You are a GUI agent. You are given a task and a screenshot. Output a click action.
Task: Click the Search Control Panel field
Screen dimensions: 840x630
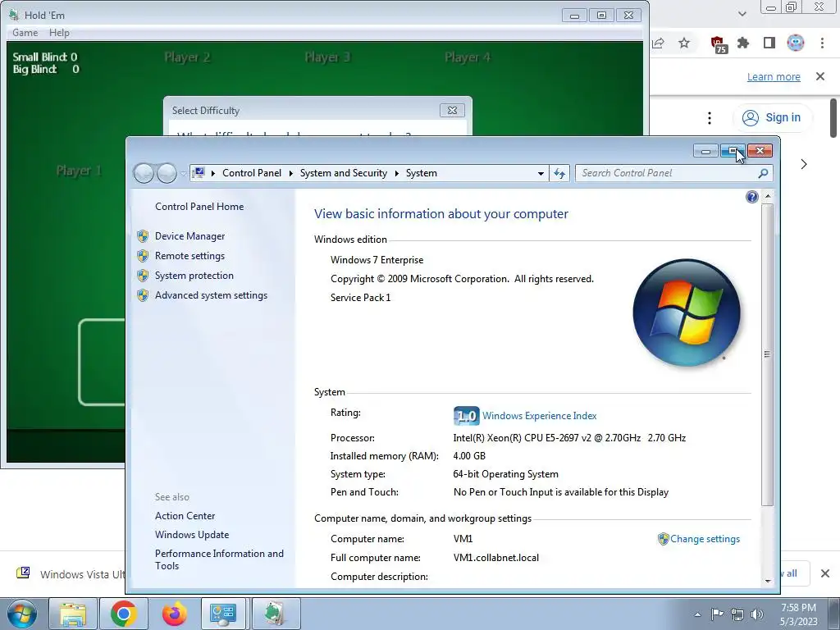pyautogui.click(x=667, y=173)
